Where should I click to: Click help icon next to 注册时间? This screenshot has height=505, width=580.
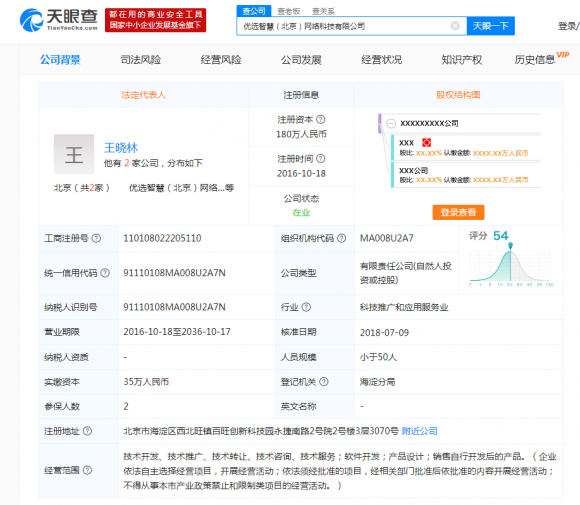point(321,159)
